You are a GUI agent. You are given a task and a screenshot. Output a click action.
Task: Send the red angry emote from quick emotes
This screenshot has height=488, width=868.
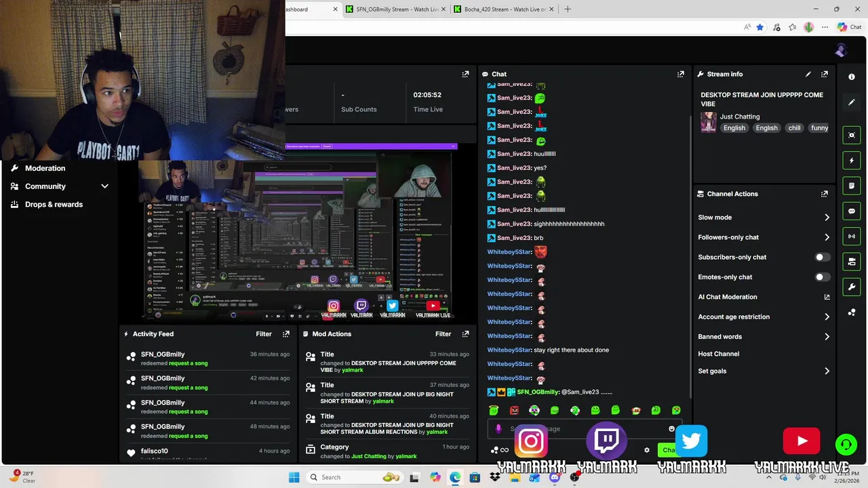[514, 410]
